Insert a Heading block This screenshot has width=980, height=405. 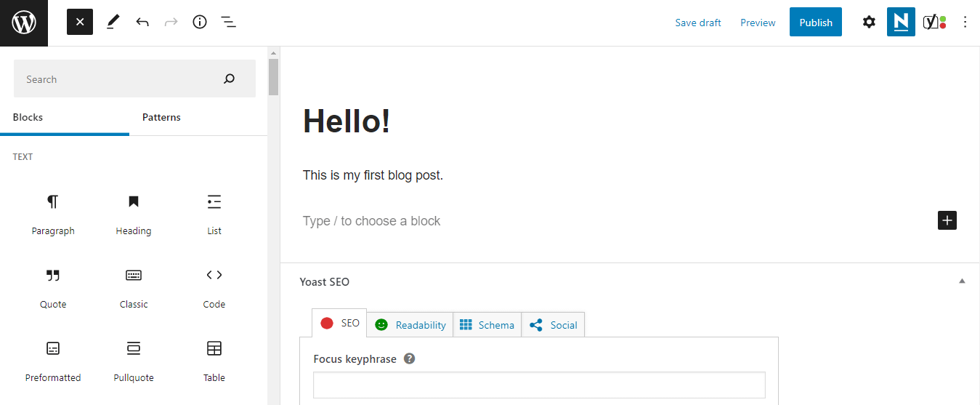coord(134,214)
